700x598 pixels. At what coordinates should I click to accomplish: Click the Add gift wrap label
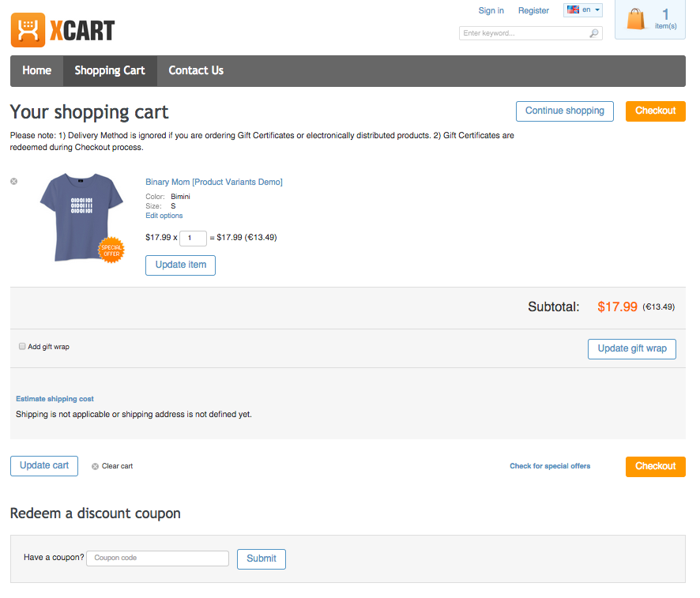tap(49, 347)
